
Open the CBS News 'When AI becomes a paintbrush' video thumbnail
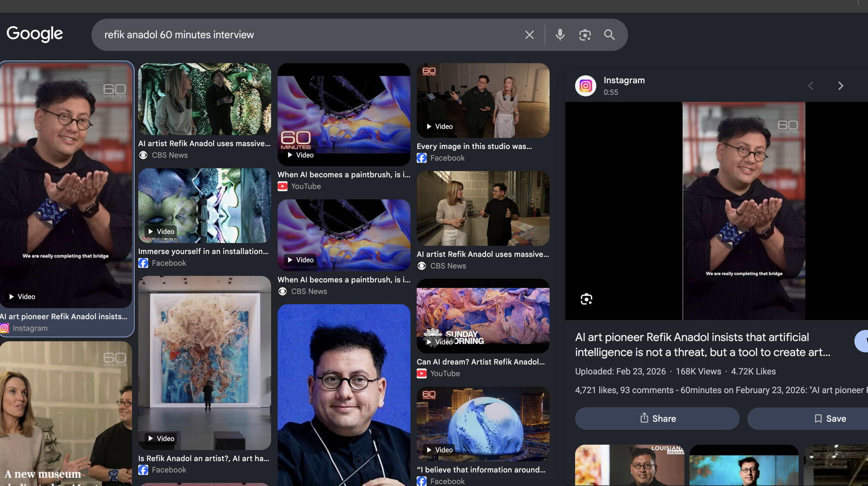pos(344,235)
